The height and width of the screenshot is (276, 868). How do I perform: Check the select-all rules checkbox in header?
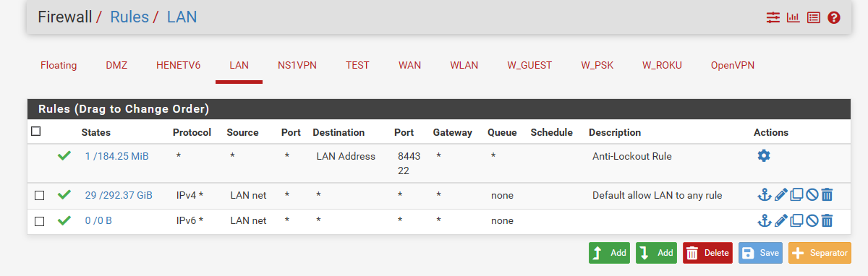[36, 131]
